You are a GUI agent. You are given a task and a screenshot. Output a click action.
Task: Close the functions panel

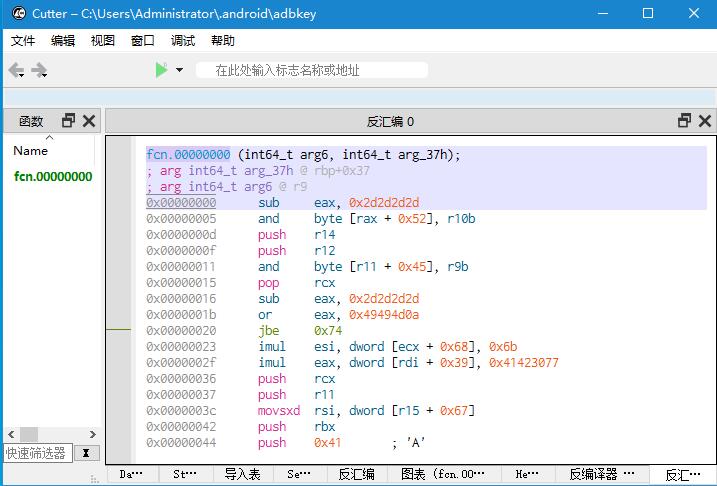tap(89, 121)
